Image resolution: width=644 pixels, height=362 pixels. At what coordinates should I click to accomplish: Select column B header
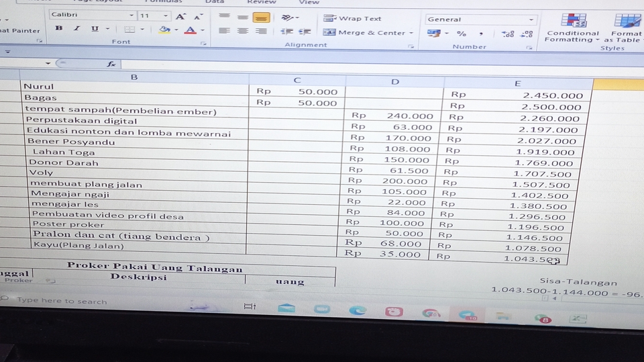[134, 77]
